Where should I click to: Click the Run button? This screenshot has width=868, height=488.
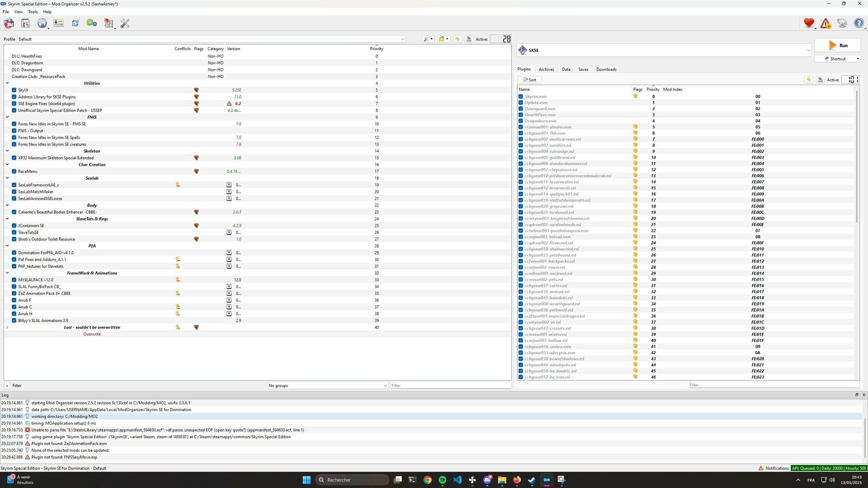[837, 46]
